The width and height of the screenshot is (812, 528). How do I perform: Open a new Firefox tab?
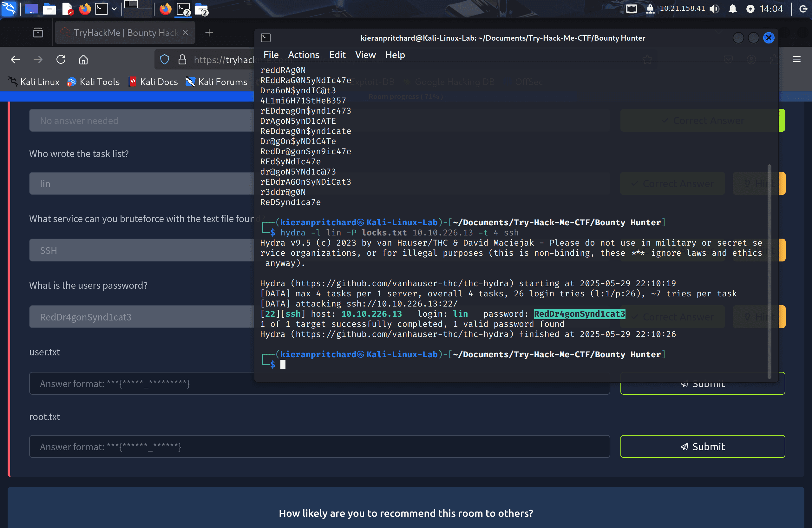[x=209, y=33]
